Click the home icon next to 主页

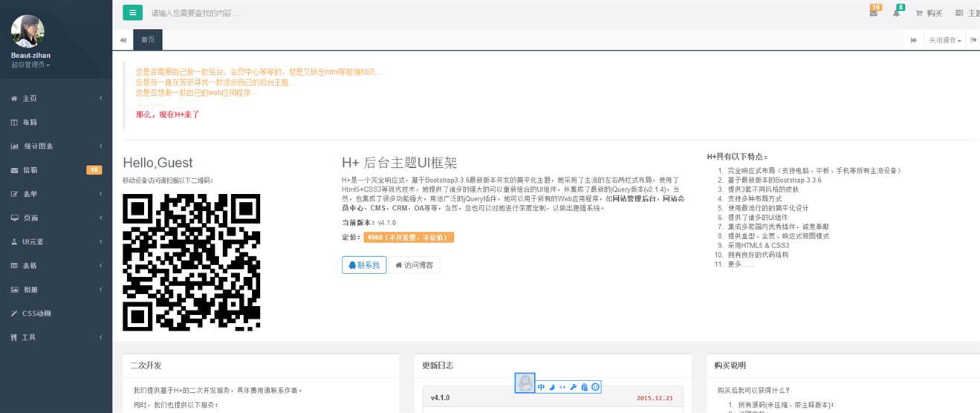tap(14, 98)
